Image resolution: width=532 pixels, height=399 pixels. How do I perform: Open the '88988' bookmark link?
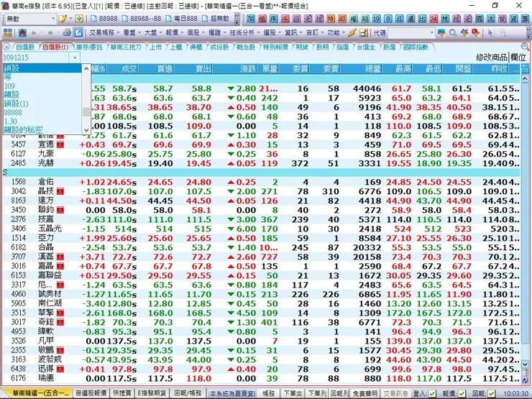pos(104,19)
